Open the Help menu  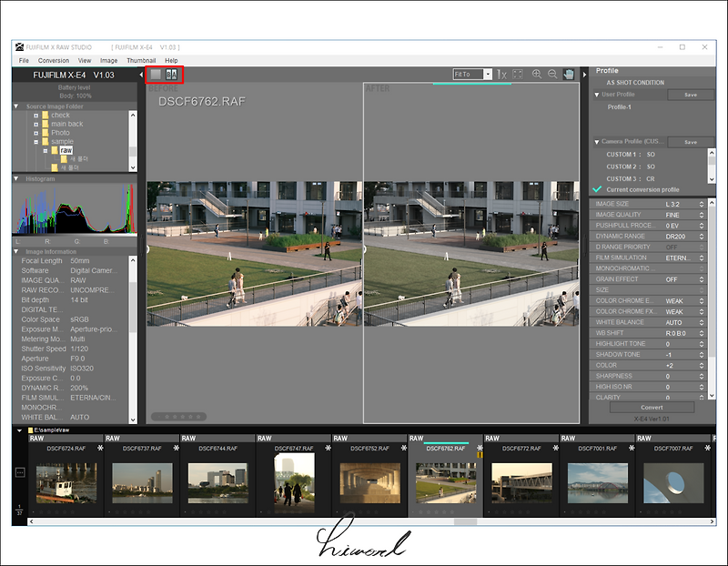[171, 60]
